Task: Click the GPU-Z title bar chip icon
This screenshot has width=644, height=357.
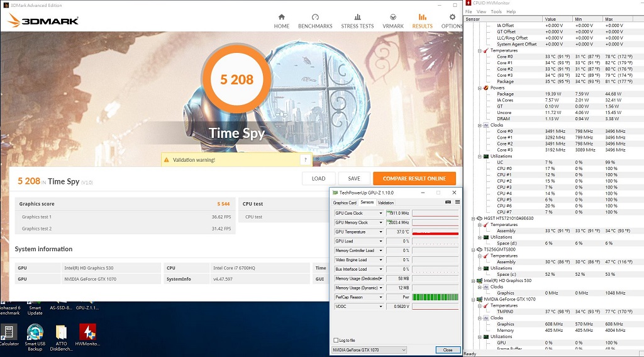Action: pos(335,193)
